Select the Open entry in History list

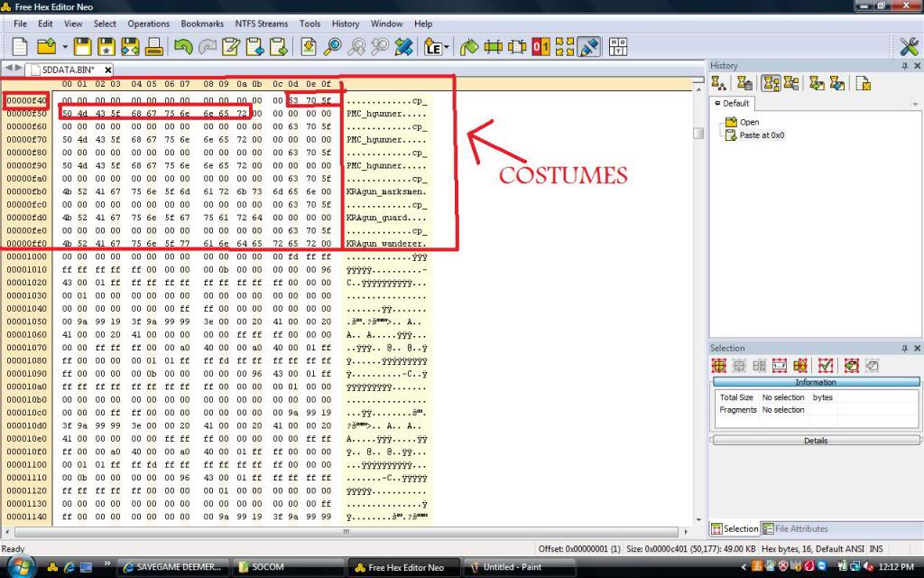pos(743,122)
